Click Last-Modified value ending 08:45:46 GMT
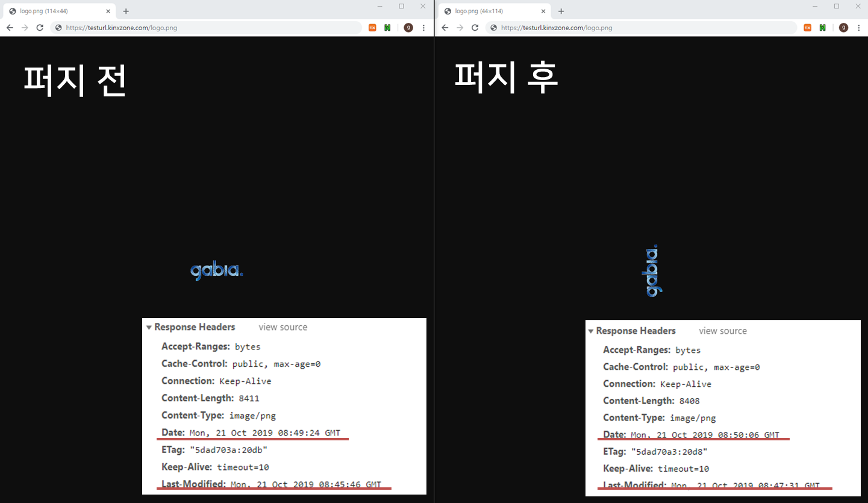 tap(306, 484)
